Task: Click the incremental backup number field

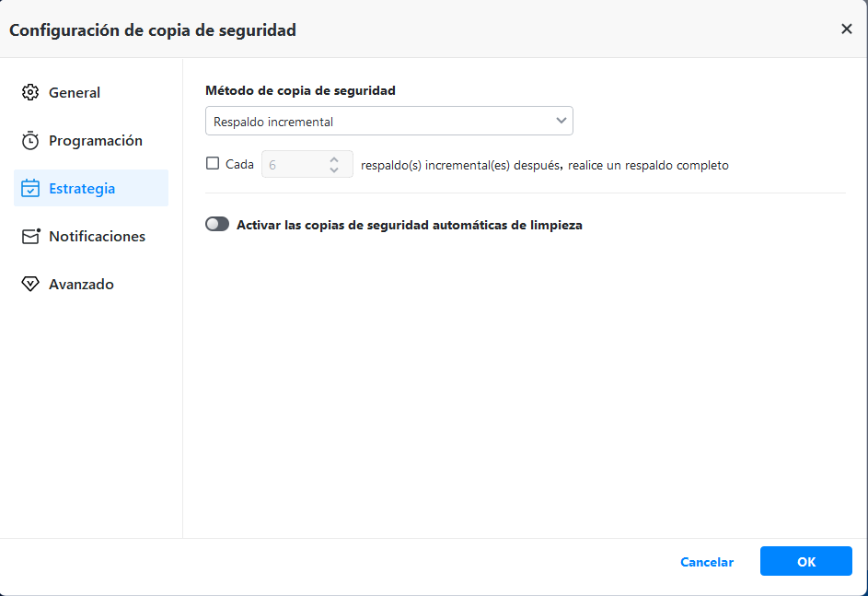Action: point(293,165)
